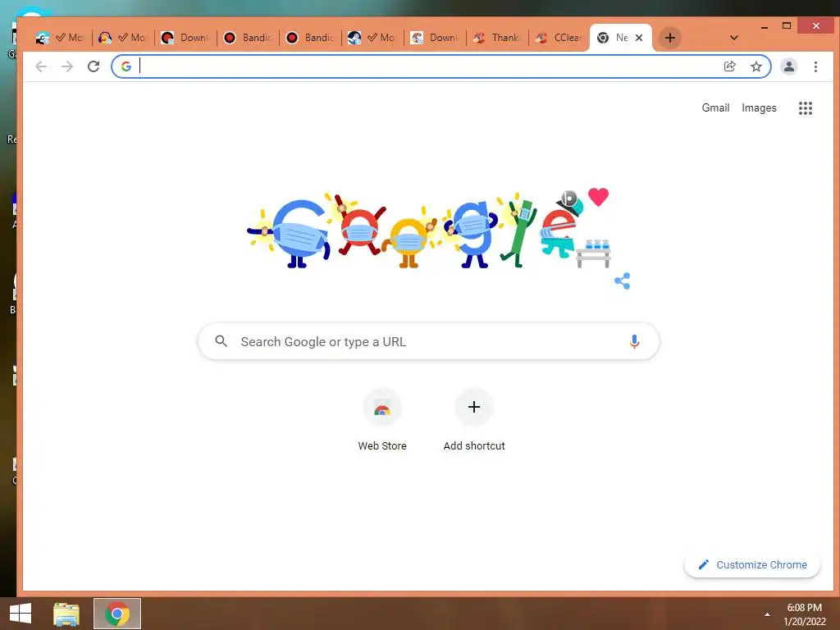Bookmark this tab with the star icon

[756, 66]
